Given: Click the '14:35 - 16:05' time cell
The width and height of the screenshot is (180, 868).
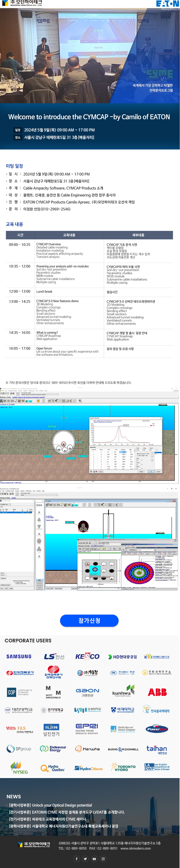Looking at the screenshot, I should tap(20, 333).
